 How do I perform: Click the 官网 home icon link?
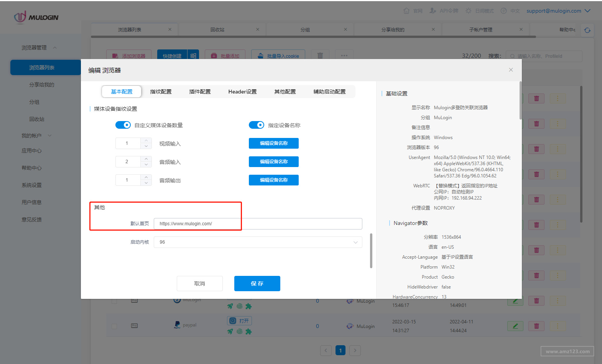(x=413, y=11)
